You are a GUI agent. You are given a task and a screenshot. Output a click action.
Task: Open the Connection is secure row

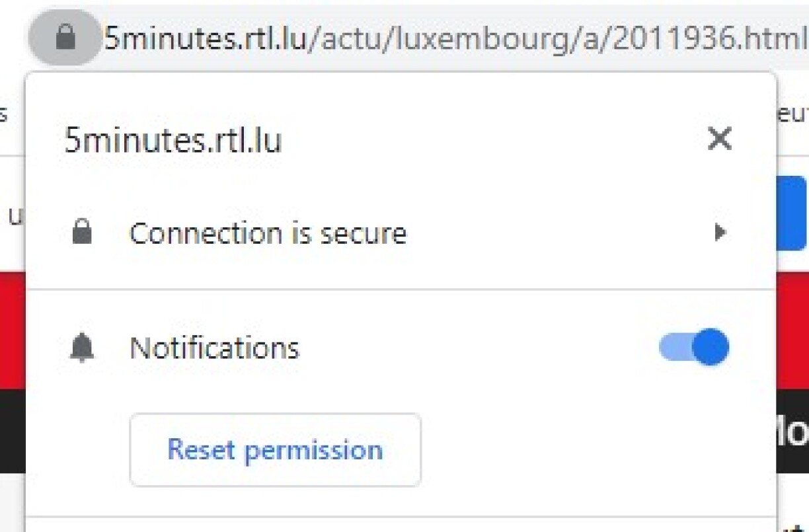268,233
